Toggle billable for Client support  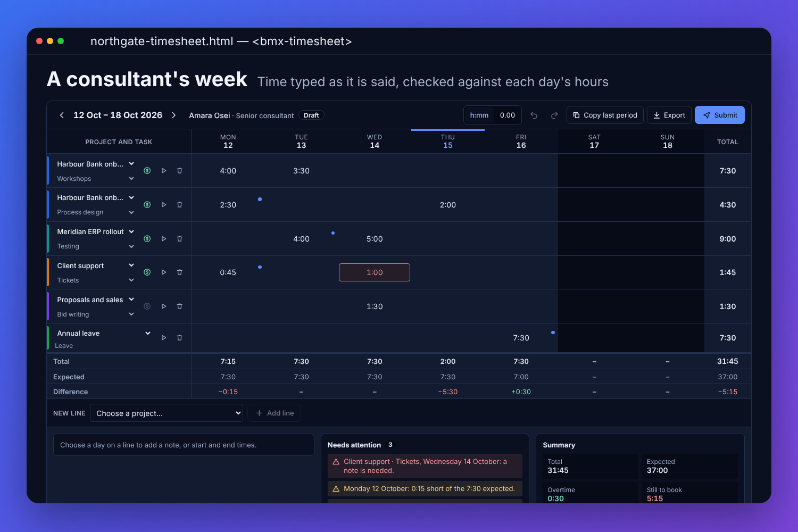point(147,272)
